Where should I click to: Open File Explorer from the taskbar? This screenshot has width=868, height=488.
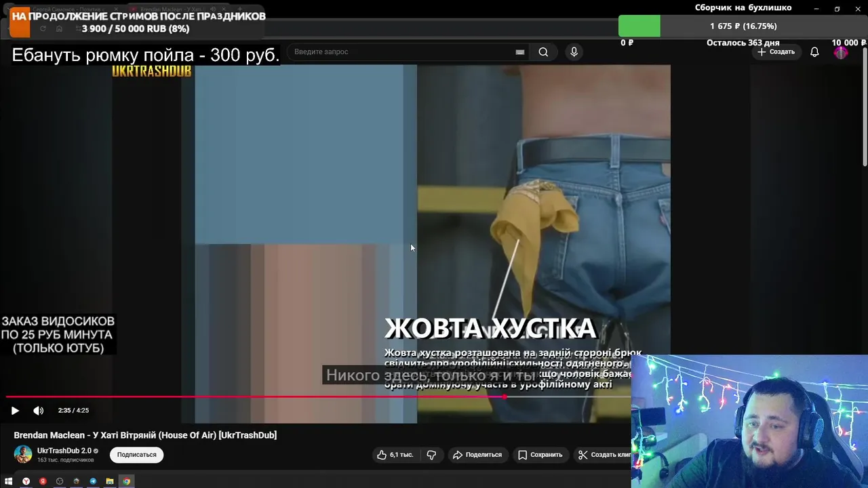[x=109, y=481]
